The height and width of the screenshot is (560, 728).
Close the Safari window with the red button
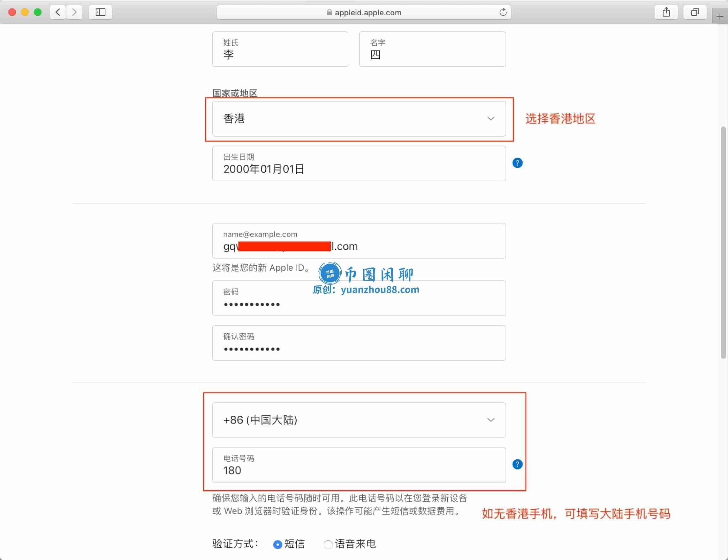(12, 12)
